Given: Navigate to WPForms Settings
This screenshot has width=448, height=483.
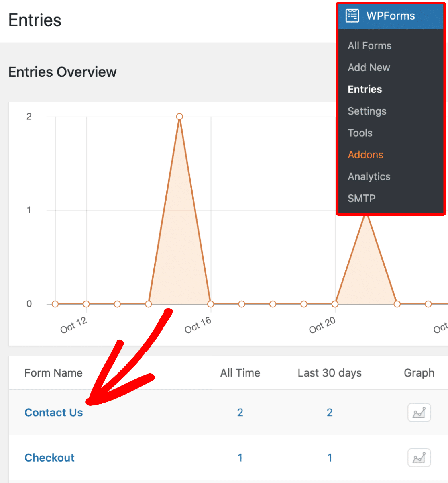Looking at the screenshot, I should pyautogui.click(x=367, y=111).
